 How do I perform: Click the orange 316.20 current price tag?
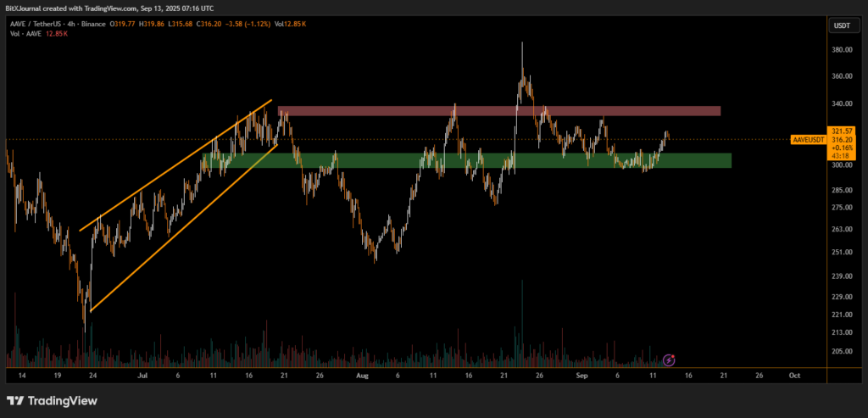coord(842,141)
